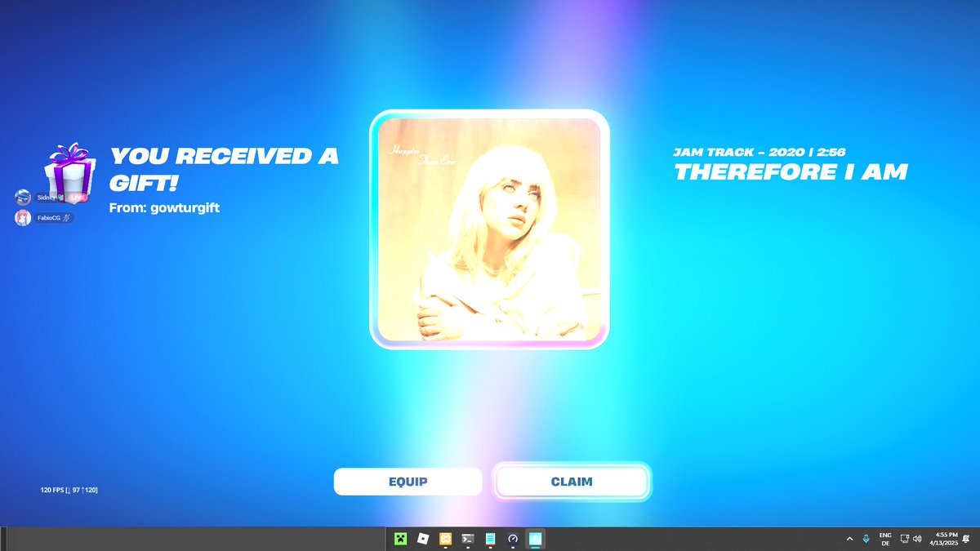980x551 pixels.
Task: Click the microphone tray icon
Action: [x=866, y=539]
